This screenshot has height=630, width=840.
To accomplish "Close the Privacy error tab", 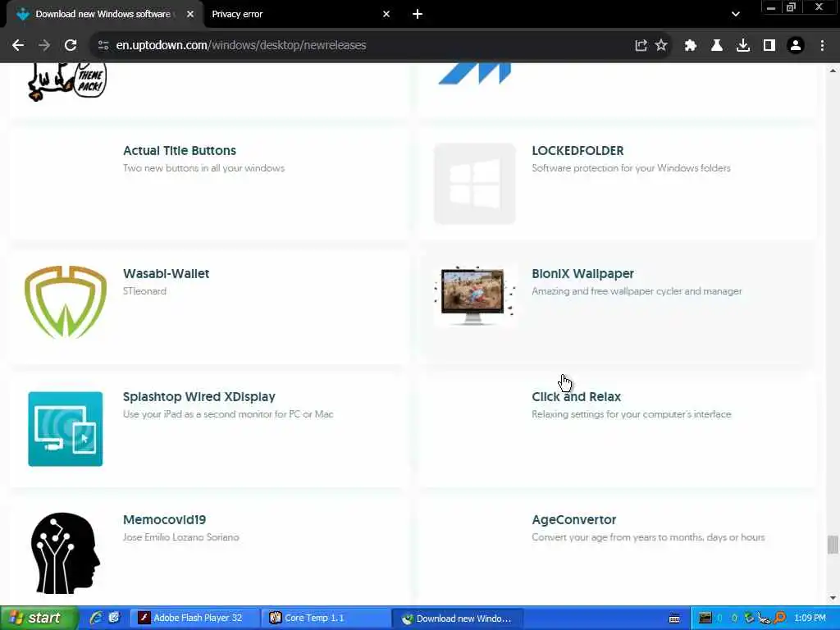I will pyautogui.click(x=386, y=15).
